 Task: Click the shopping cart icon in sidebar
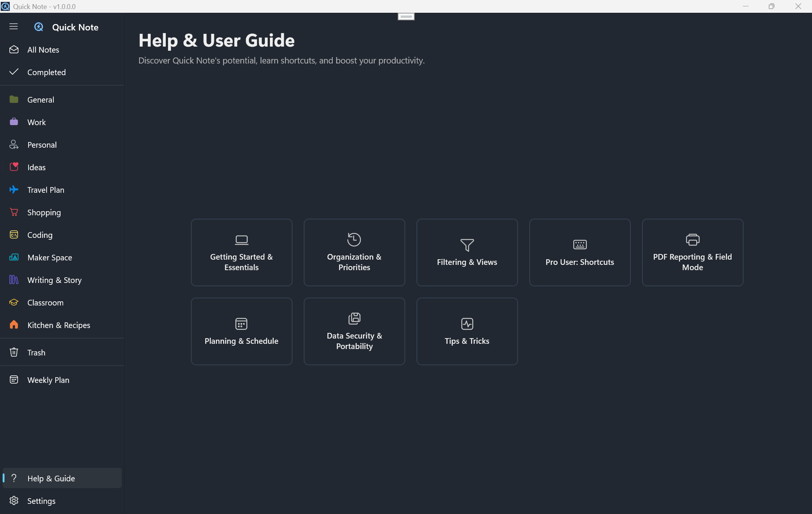pos(14,212)
